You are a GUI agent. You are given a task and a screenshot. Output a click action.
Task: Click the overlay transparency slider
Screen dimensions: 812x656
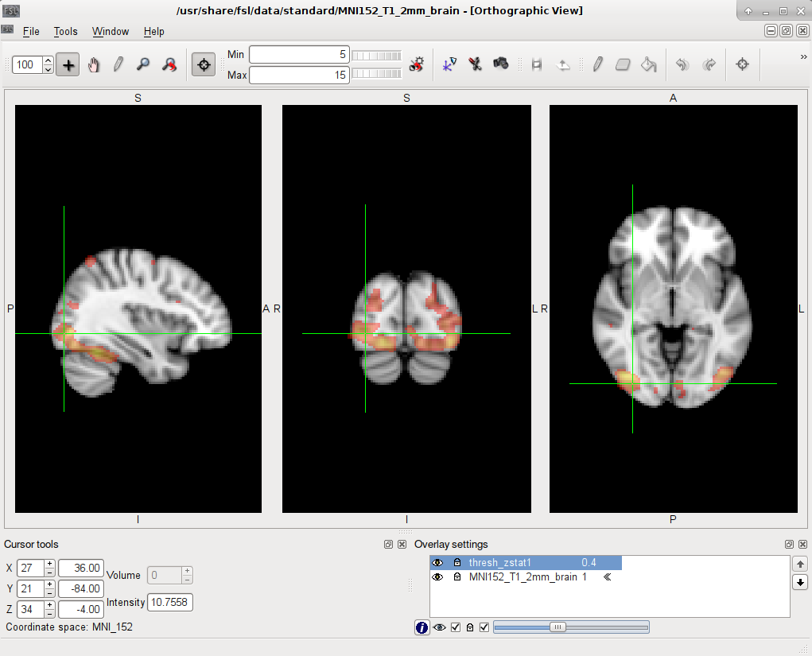(x=570, y=627)
